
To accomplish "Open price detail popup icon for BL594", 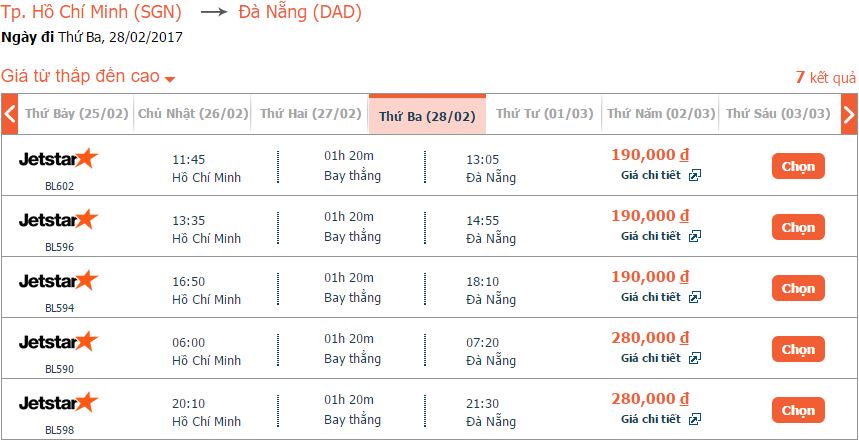I will (x=695, y=297).
